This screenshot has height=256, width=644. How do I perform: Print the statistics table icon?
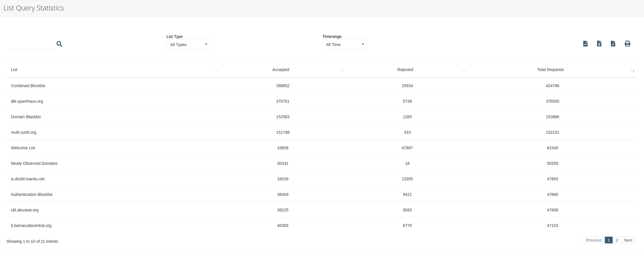click(x=628, y=44)
